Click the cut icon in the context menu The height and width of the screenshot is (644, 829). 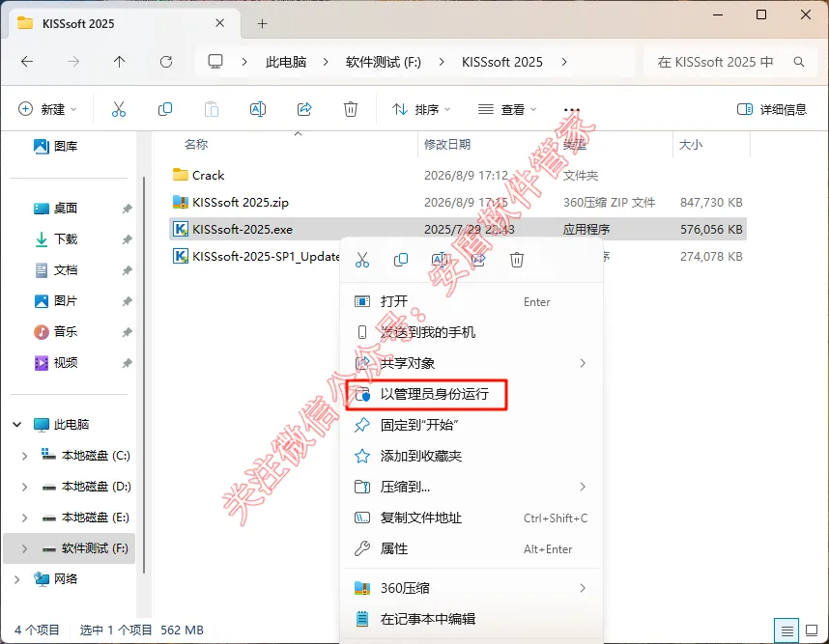coord(362,260)
